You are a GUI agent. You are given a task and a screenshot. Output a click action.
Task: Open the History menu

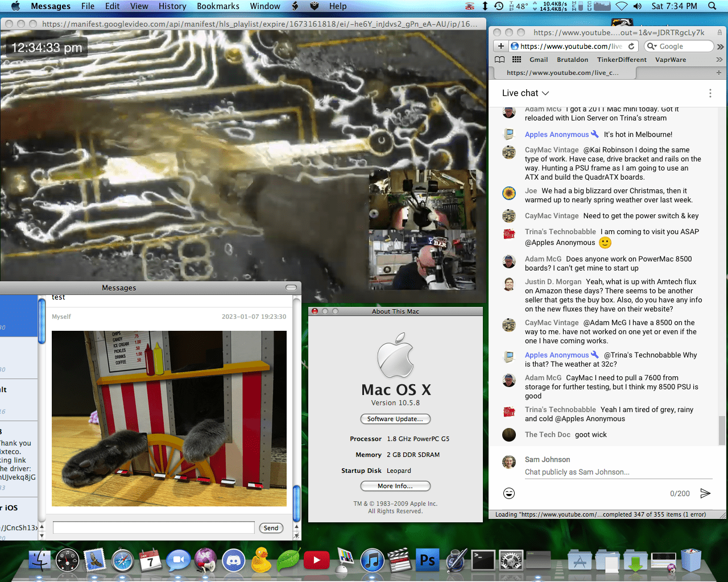pos(172,6)
